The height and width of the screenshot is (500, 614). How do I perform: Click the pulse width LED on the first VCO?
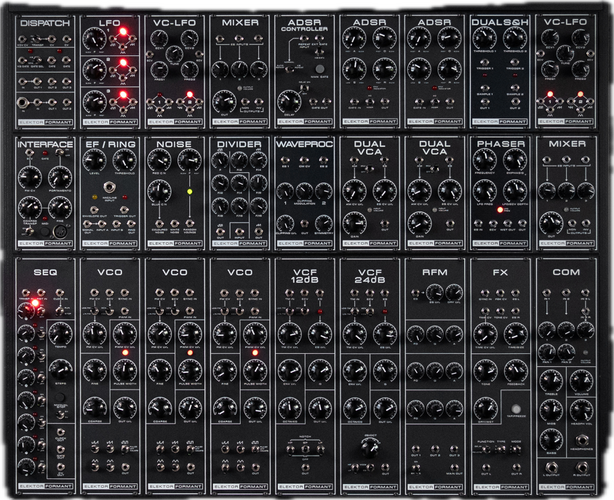click(x=124, y=353)
